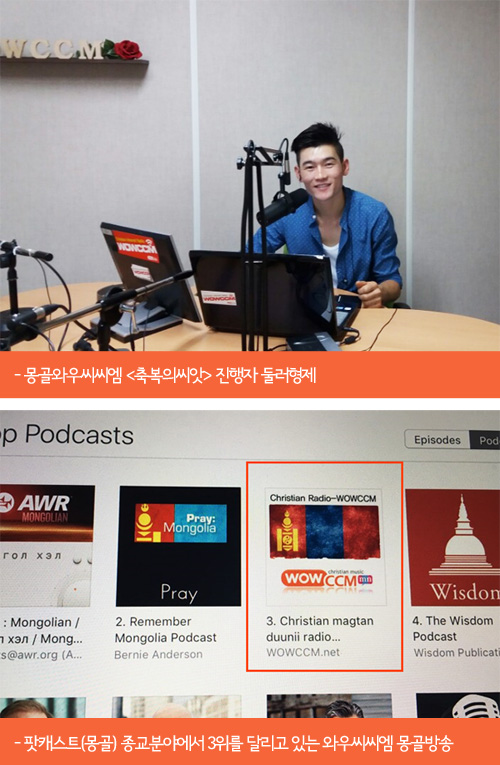Open the awr.org email author line

pyautogui.click(x=41, y=655)
